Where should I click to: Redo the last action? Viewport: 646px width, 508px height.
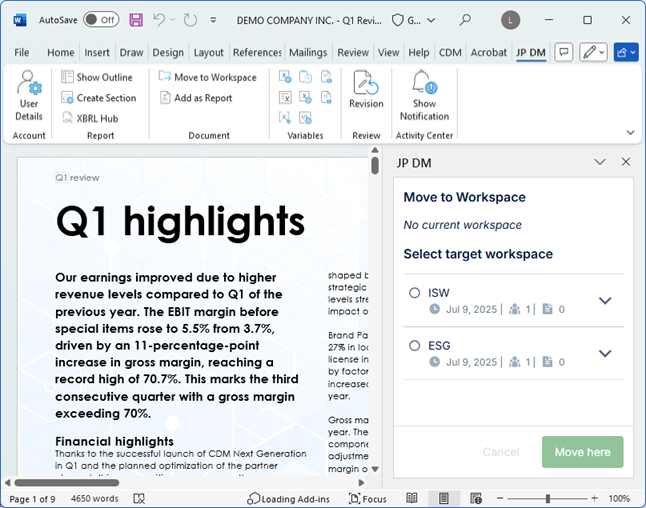(190, 20)
